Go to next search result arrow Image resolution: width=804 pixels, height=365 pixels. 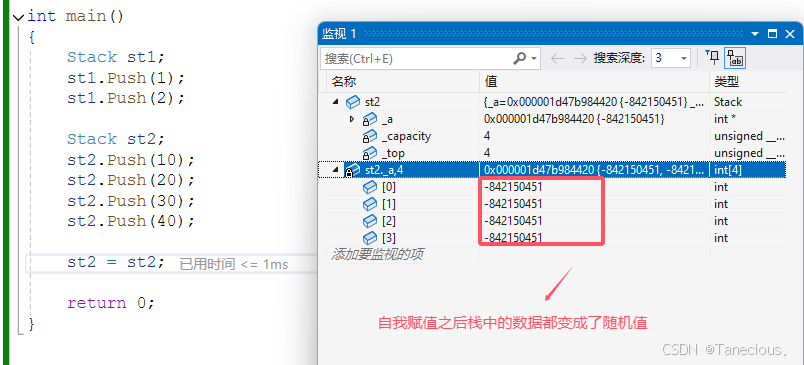coord(580,58)
